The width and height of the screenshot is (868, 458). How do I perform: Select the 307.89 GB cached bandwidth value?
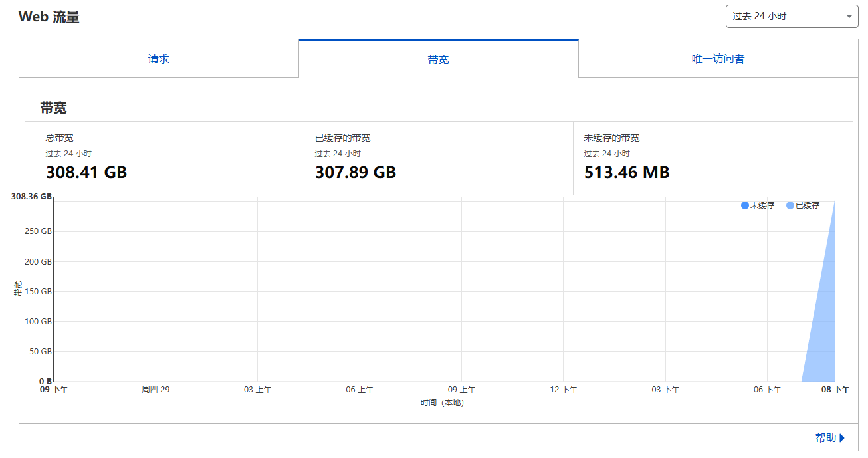(x=356, y=173)
